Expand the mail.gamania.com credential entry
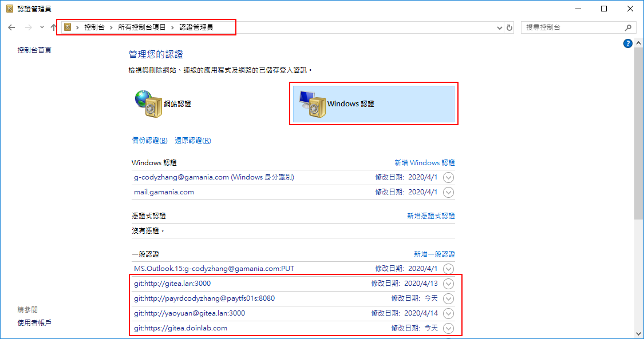The width and height of the screenshot is (644, 339). click(448, 192)
